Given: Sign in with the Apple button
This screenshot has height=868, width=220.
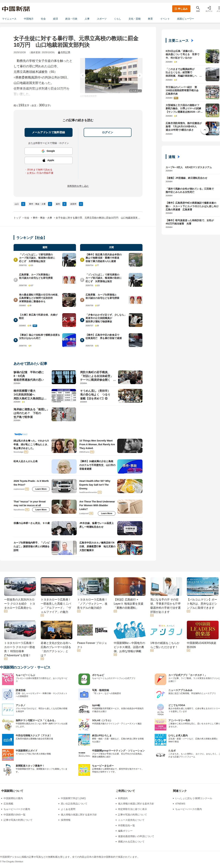Looking at the screenshot, I should (x=49, y=160).
